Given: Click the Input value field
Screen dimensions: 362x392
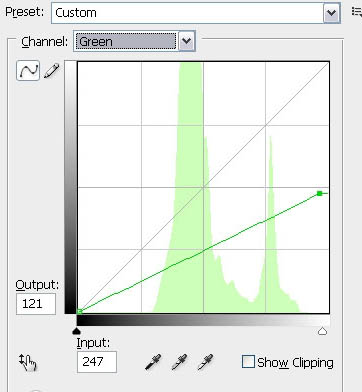Looking at the screenshot, I should pos(97,362).
